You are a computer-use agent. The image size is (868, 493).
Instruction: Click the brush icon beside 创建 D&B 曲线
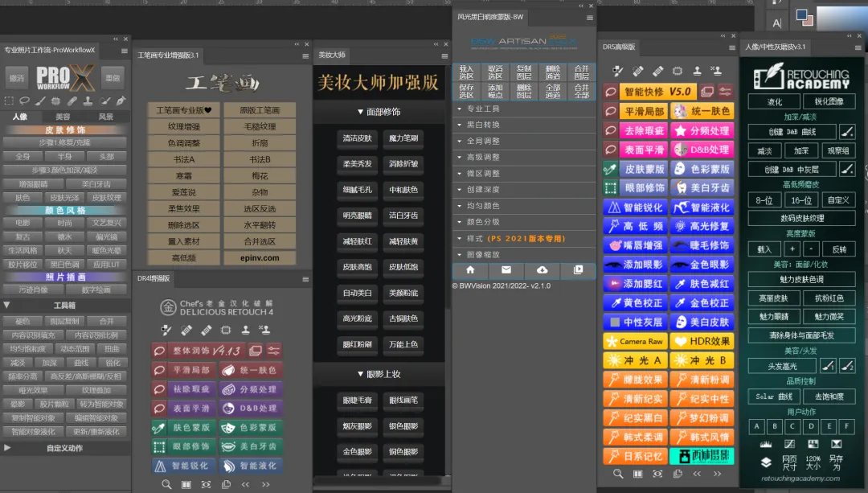pyautogui.click(x=847, y=132)
